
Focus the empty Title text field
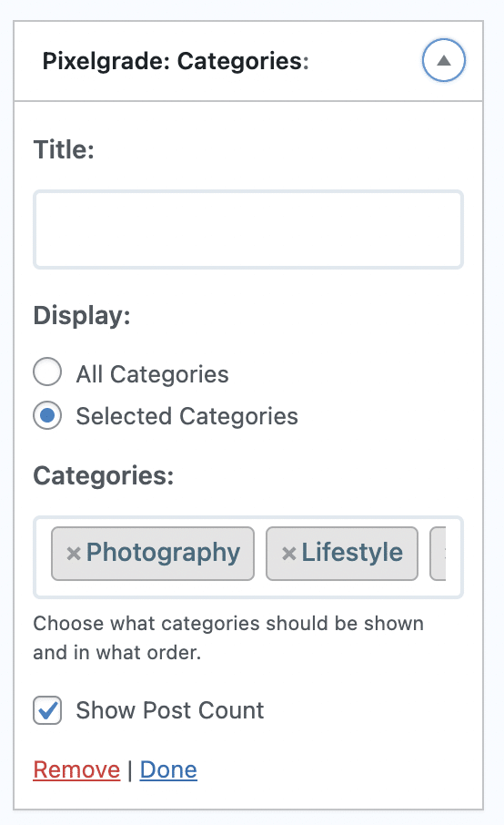pyautogui.click(x=248, y=229)
